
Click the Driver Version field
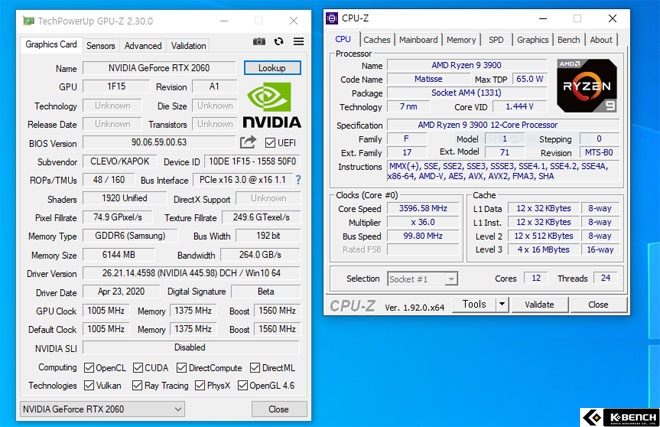[x=192, y=273]
